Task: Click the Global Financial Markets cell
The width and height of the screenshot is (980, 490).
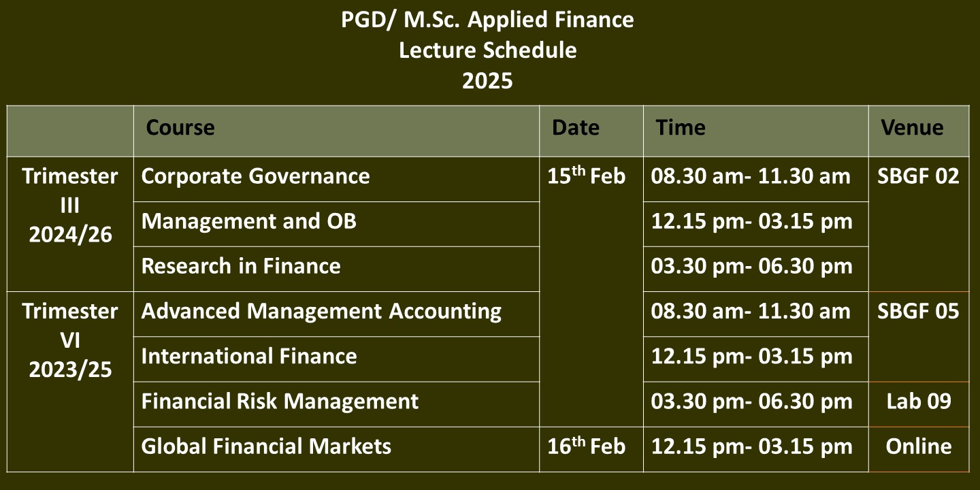Action: pos(336,449)
